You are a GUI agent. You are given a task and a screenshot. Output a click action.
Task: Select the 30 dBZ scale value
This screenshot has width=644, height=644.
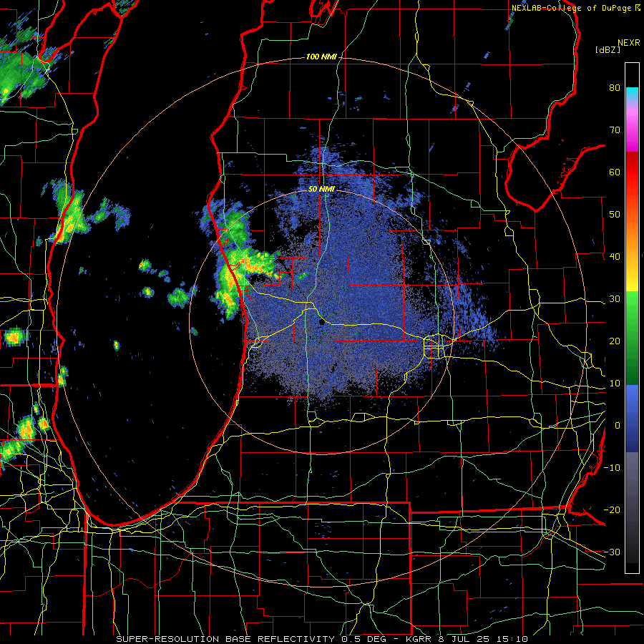tap(615, 298)
